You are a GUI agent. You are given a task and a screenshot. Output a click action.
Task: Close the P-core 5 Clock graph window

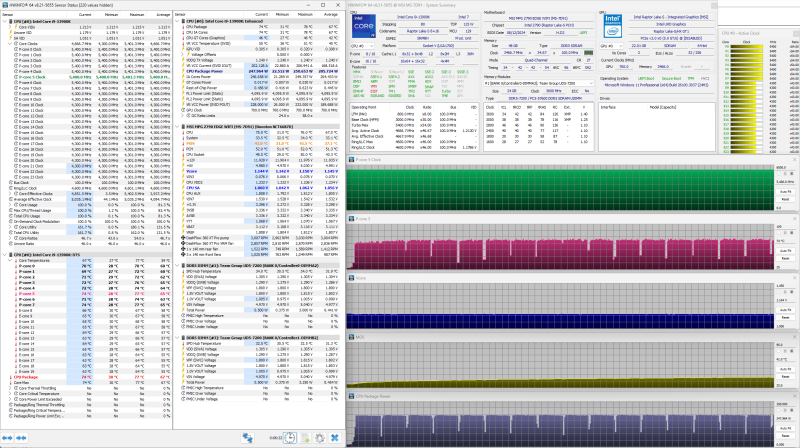click(794, 160)
